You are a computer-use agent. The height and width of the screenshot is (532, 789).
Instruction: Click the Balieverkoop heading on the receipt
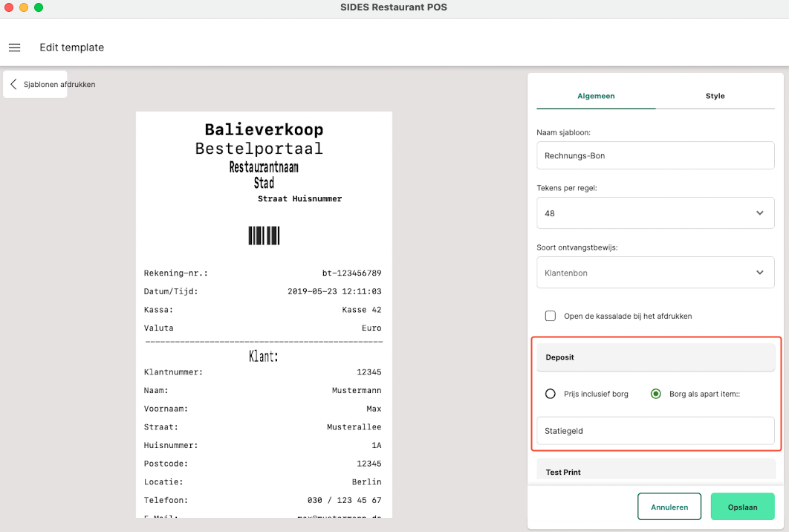[x=264, y=130]
